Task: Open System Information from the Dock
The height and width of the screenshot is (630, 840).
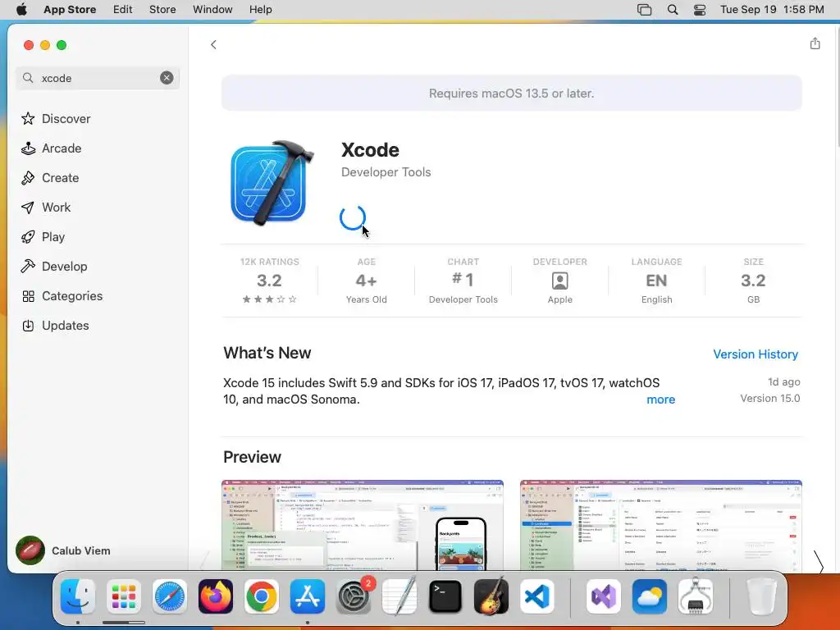Action: tap(696, 596)
